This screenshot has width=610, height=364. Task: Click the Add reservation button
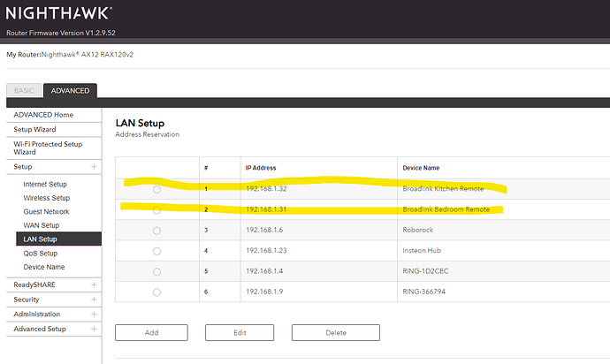point(151,332)
